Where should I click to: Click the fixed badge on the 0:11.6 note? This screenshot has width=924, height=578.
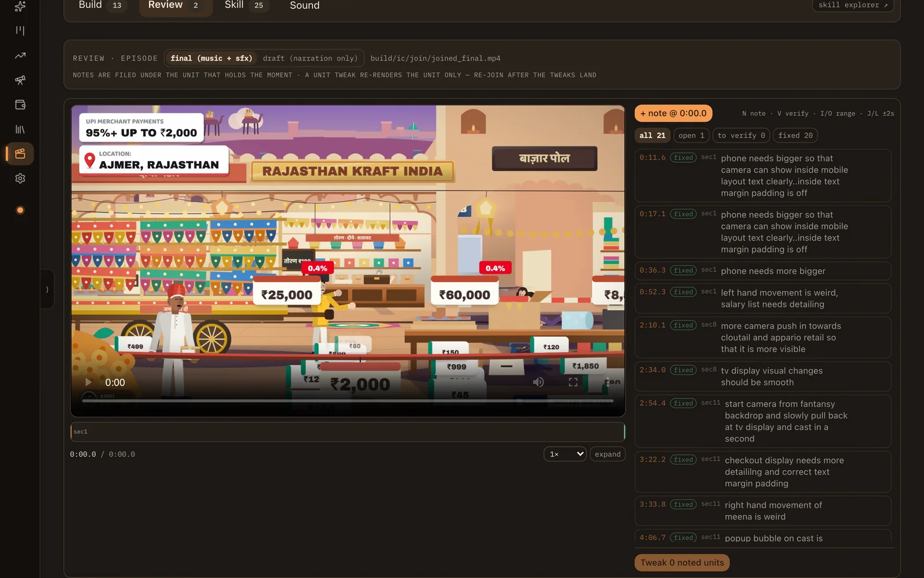(683, 158)
